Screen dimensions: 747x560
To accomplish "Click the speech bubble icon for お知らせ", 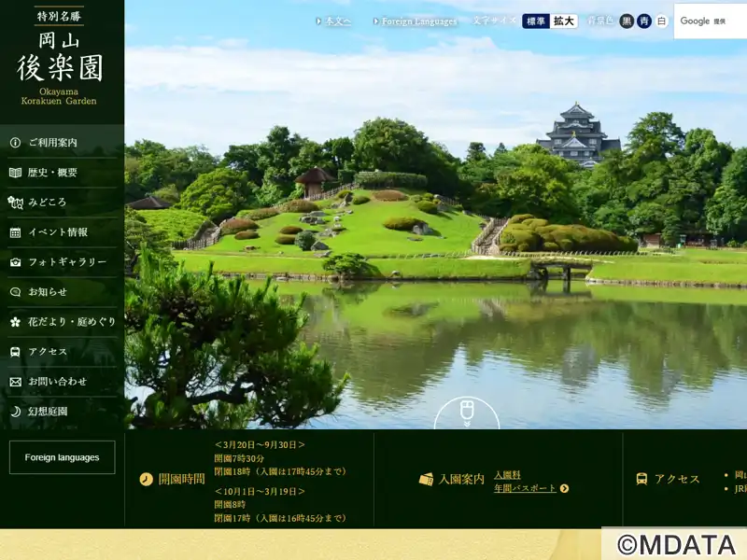I will (15, 292).
